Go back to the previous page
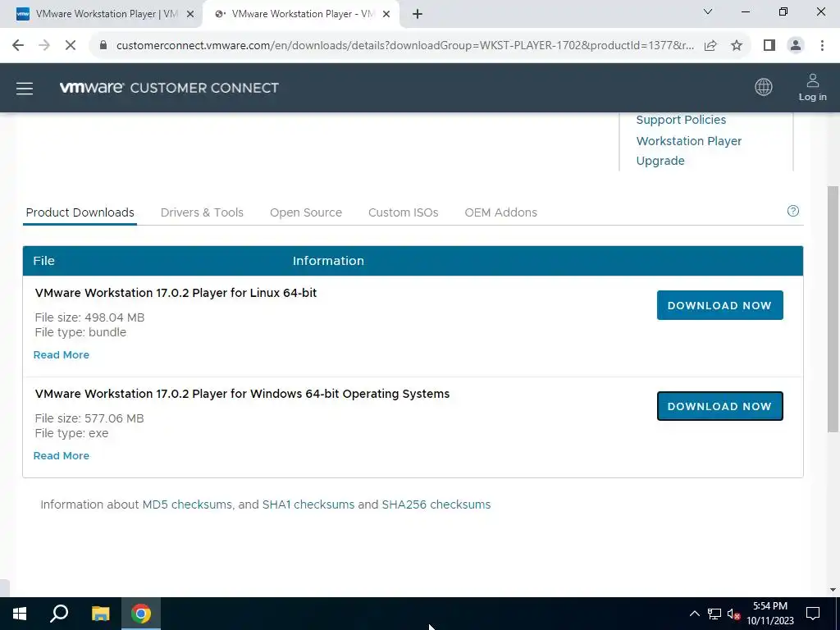Screen dimensions: 840x630 pyautogui.click(x=18, y=46)
